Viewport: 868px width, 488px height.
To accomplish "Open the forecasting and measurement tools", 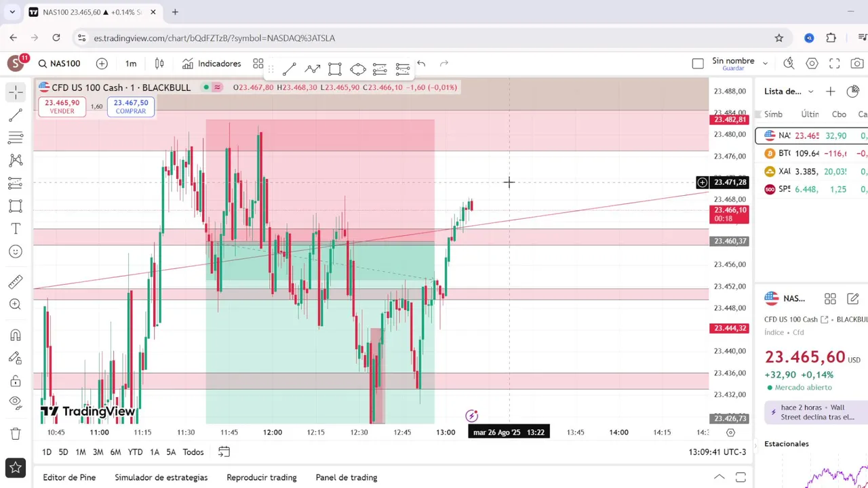I will pos(16,183).
